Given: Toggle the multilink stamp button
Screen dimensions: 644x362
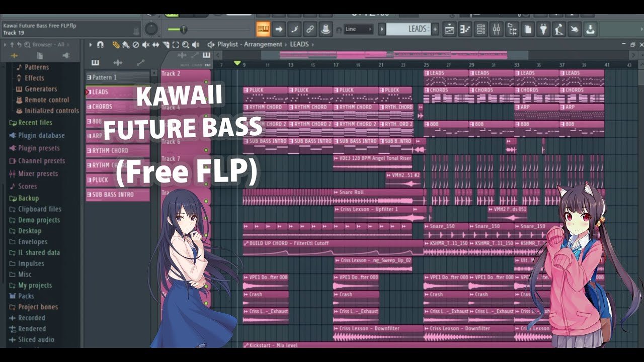Looking at the screenshot, I should point(326,29).
